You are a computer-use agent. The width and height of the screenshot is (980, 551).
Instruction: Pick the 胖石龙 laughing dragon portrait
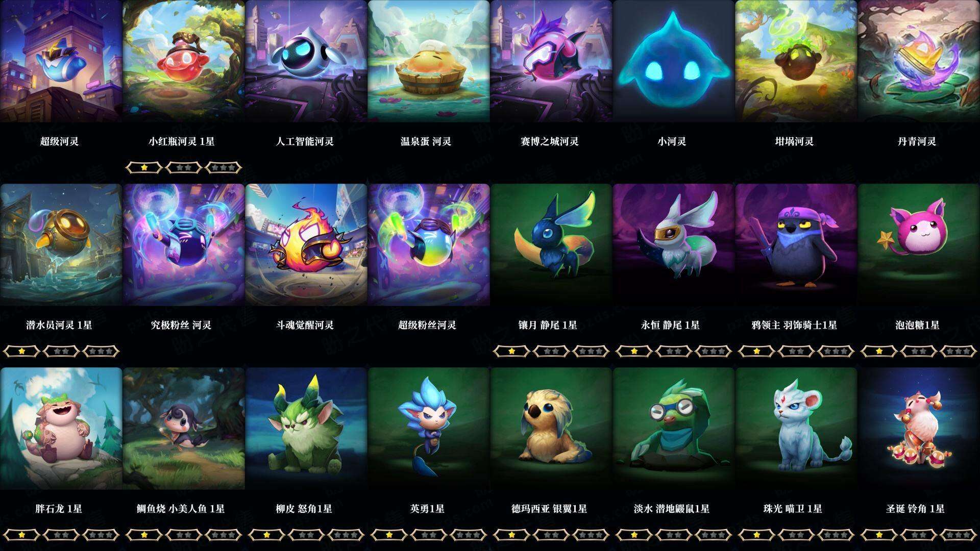click(x=61, y=429)
